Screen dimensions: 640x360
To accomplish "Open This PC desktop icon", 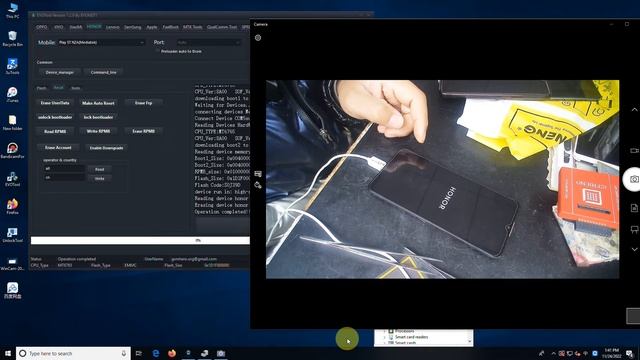I will 12,10.
